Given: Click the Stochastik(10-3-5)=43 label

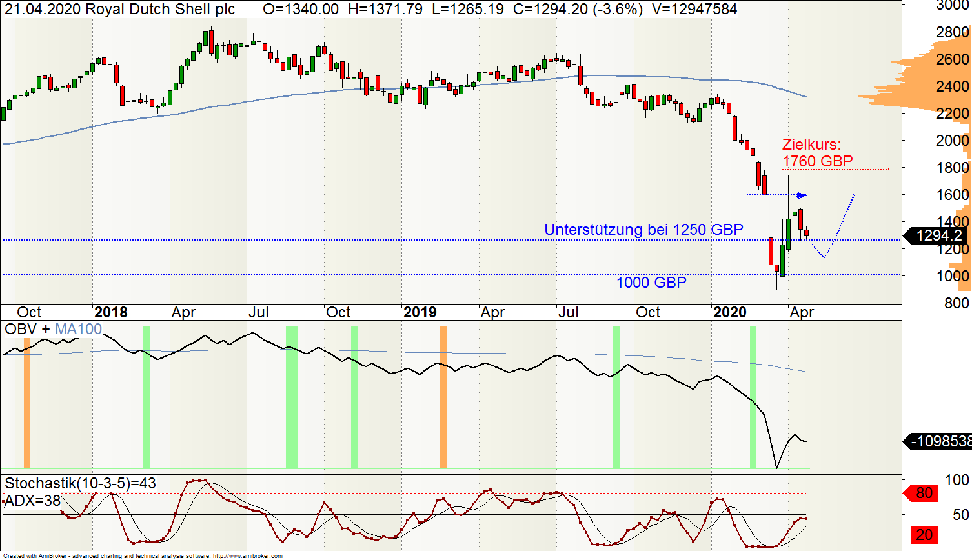Looking at the screenshot, I should (80, 483).
